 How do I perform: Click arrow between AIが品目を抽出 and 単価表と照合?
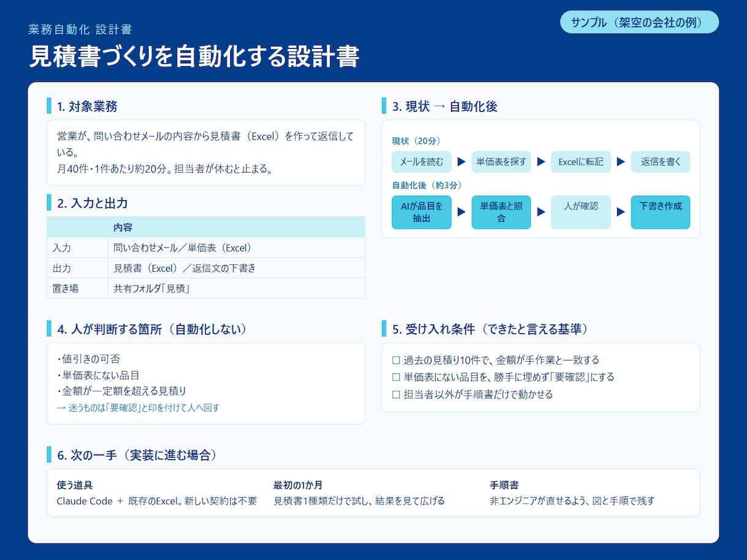pyautogui.click(x=462, y=212)
